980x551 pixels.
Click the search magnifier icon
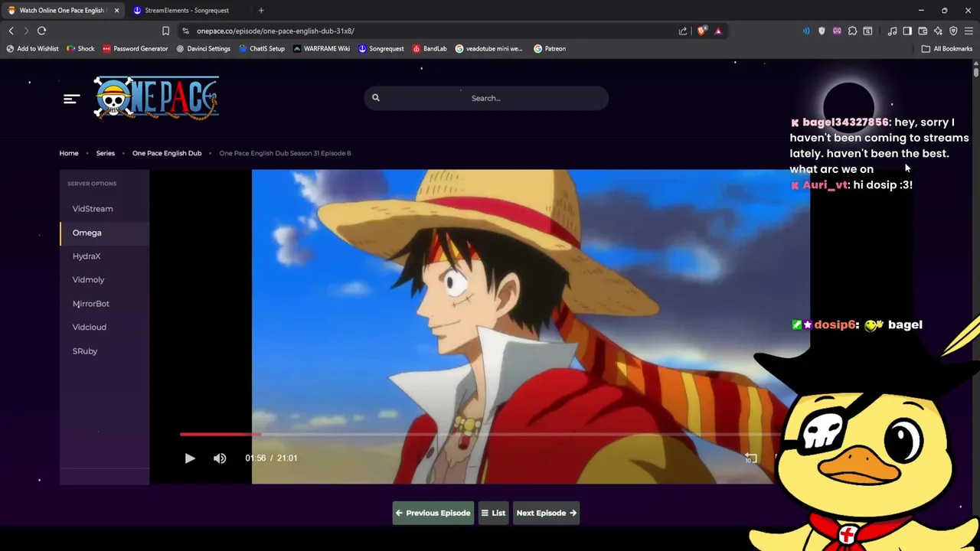[376, 98]
